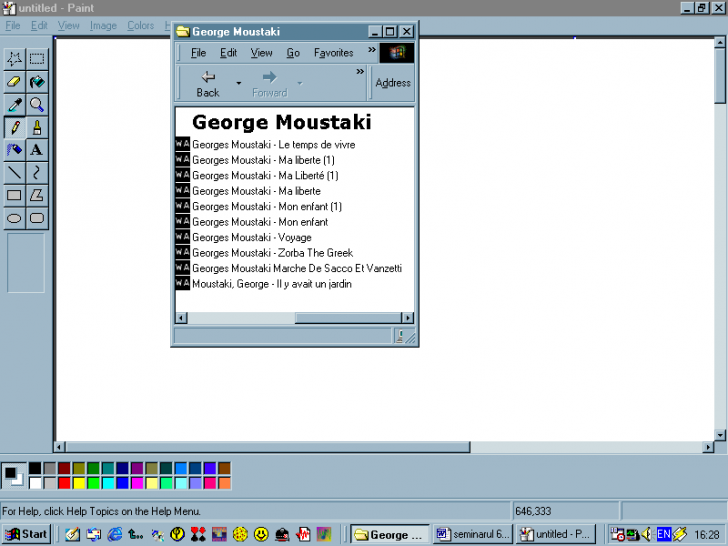Viewport: 728px width, 546px height.
Task: Click the EN language indicator in tray
Action: tap(663, 534)
